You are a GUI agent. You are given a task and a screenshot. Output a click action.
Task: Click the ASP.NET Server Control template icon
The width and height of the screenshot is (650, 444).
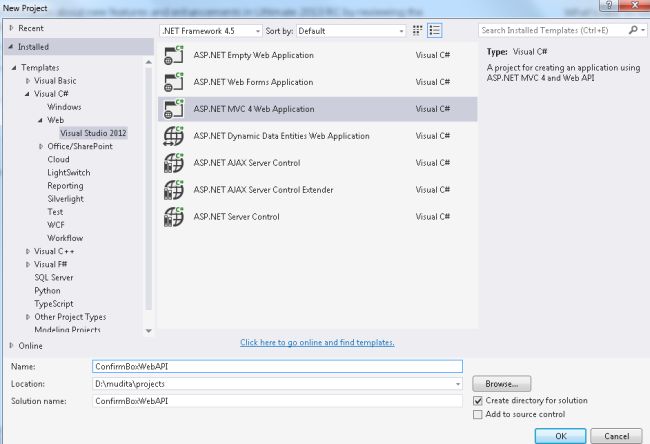pos(174,217)
